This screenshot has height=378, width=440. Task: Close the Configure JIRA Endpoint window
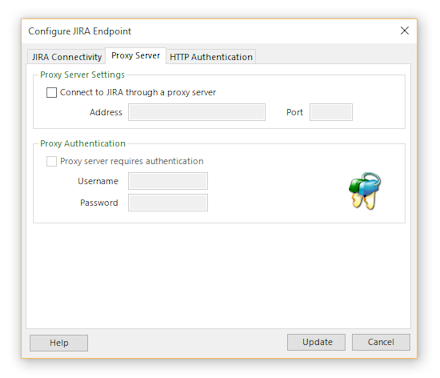point(405,31)
